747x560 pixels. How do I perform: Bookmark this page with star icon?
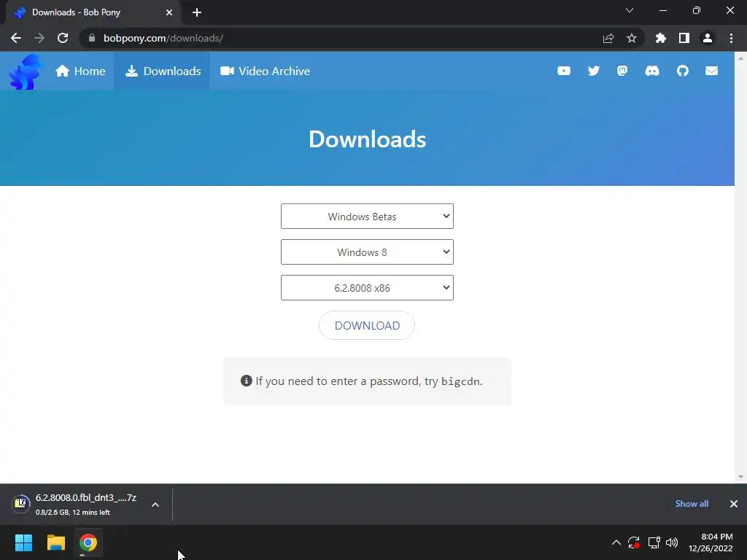pyautogui.click(x=632, y=38)
